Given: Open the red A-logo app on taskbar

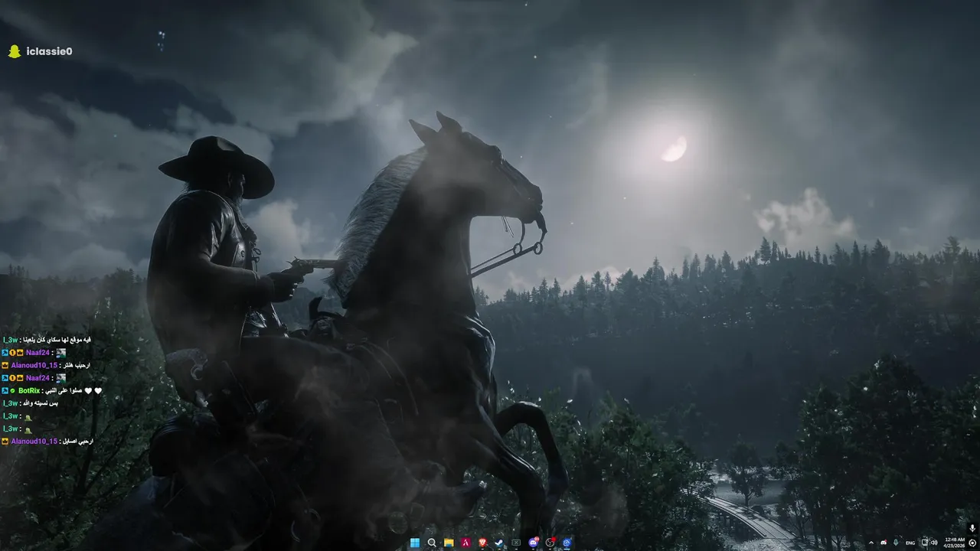Looking at the screenshot, I should [x=465, y=543].
